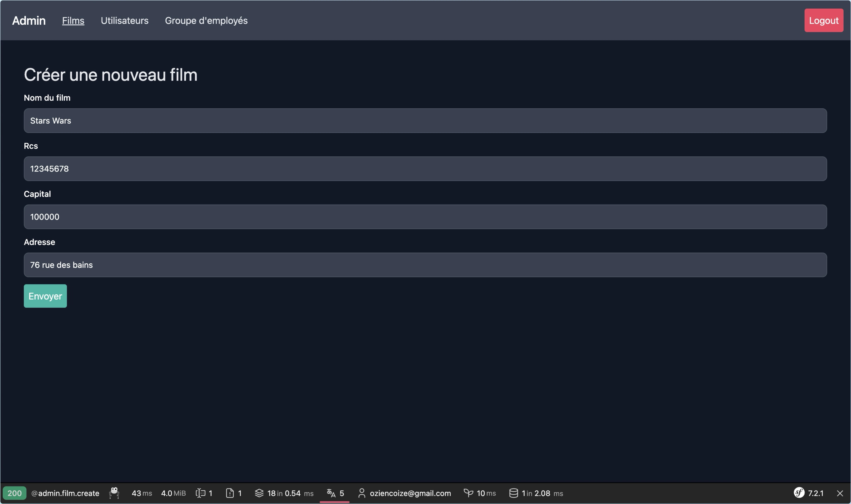Dismiss the debug toolbar with the X

840,493
